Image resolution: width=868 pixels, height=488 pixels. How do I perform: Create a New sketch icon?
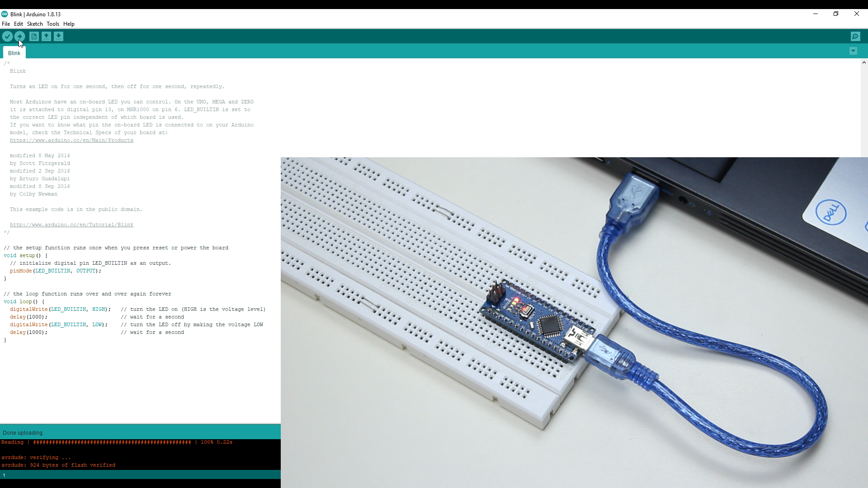tap(34, 37)
